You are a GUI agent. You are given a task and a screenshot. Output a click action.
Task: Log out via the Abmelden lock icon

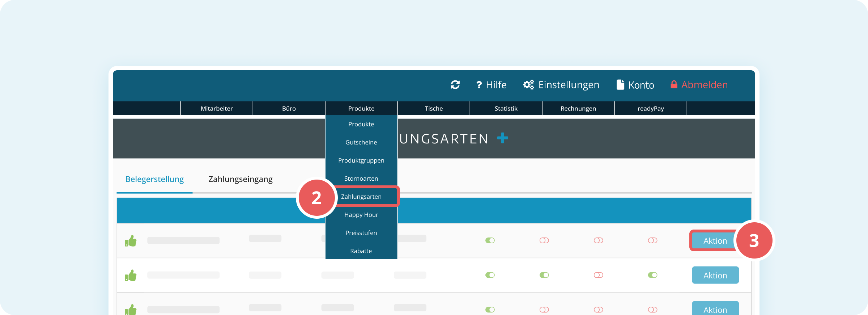click(x=699, y=85)
